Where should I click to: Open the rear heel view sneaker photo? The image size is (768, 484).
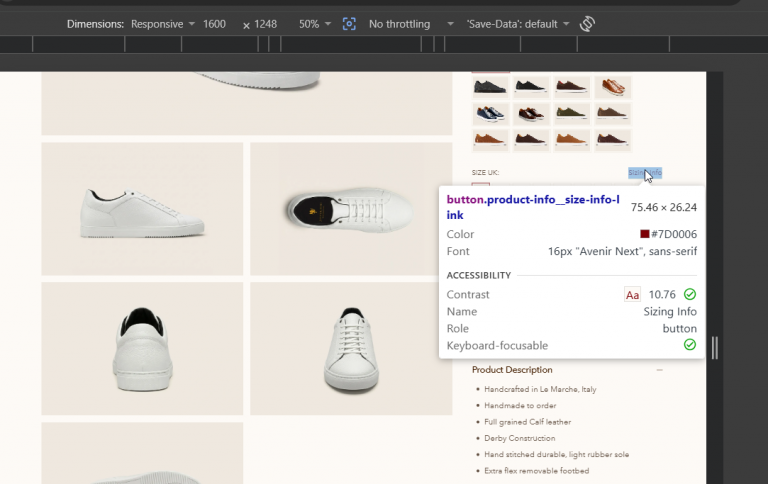click(142, 349)
